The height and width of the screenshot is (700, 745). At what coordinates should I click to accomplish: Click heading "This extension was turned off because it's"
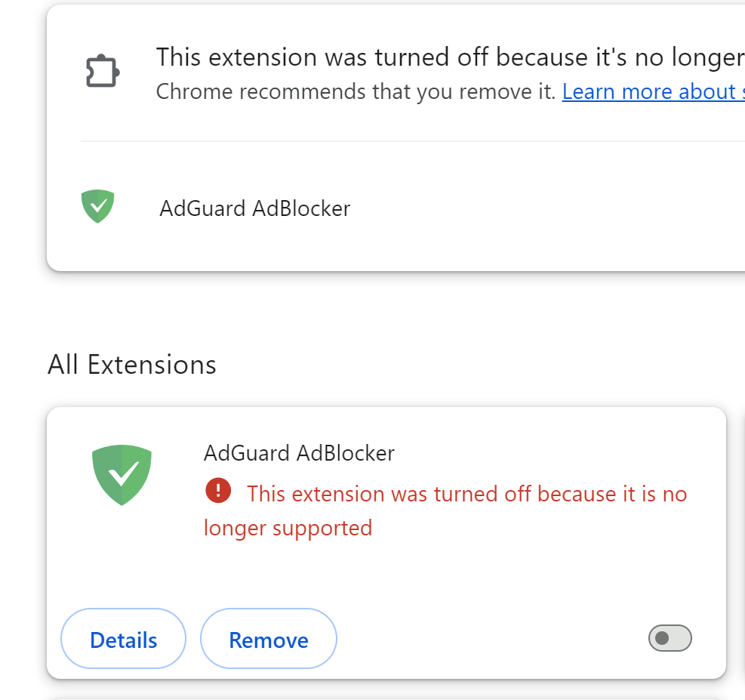pos(450,57)
